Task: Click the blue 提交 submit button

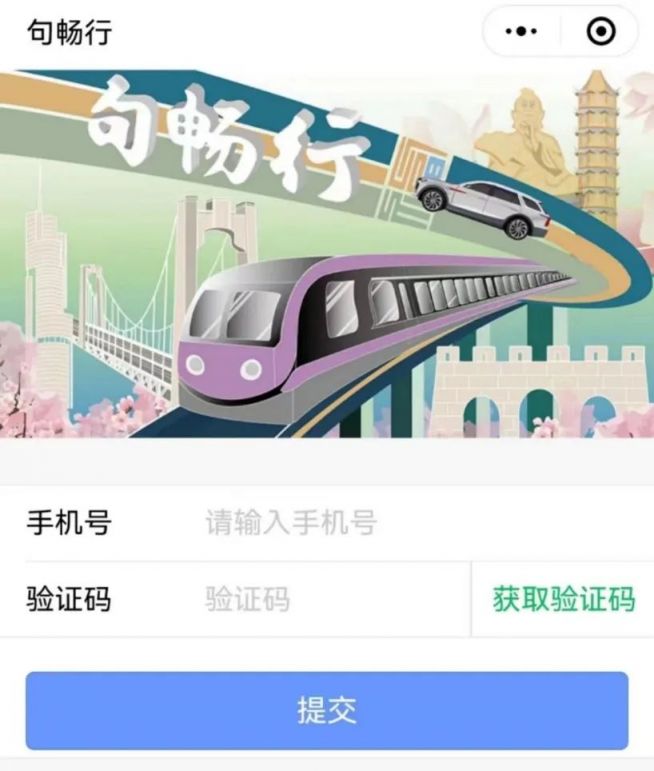Action: pyautogui.click(x=327, y=711)
